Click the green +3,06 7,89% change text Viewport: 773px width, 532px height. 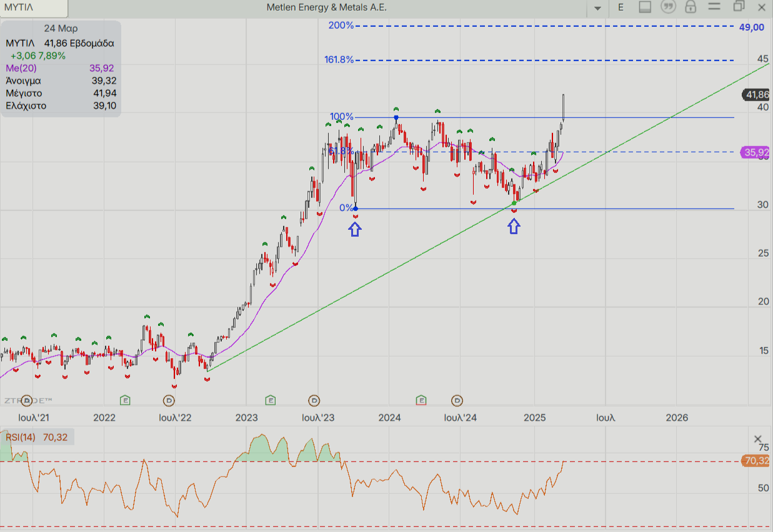tap(37, 56)
